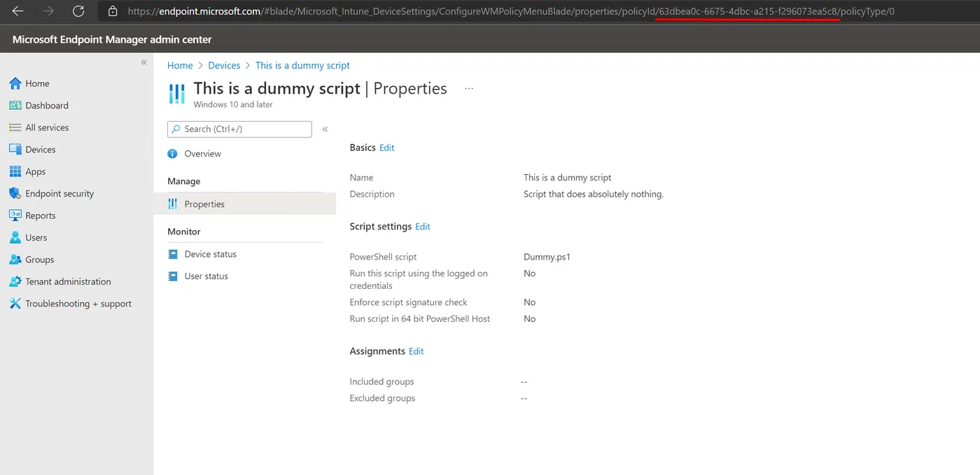Image resolution: width=980 pixels, height=475 pixels.
Task: Click the script policy icon beside page title
Action: 177,94
